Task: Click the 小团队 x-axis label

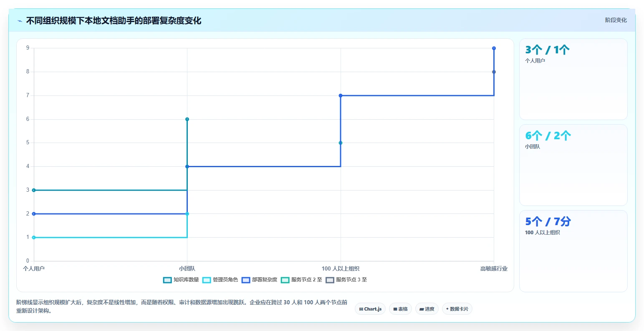Action: click(x=187, y=268)
